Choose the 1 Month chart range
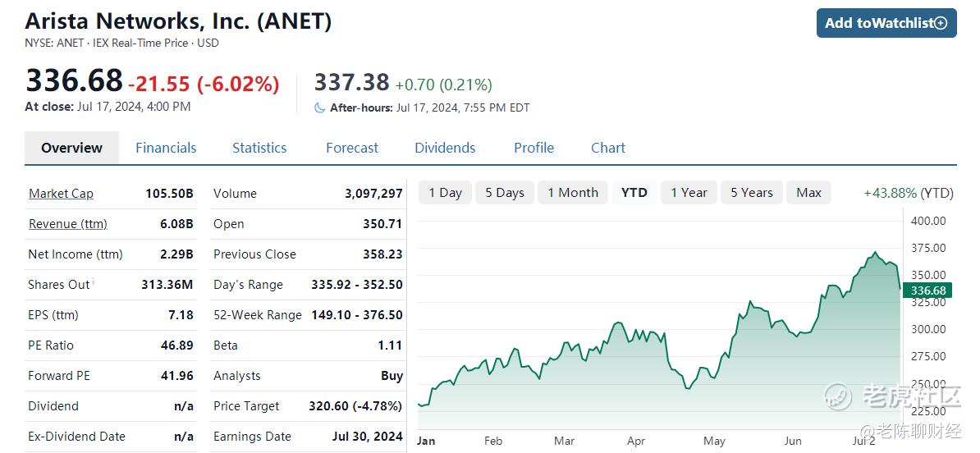 point(573,193)
